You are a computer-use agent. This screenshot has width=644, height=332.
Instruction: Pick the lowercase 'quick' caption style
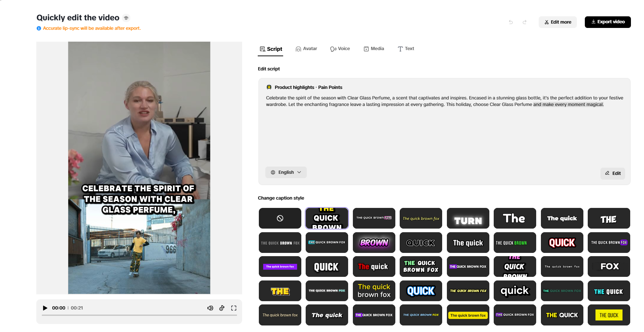(x=515, y=291)
